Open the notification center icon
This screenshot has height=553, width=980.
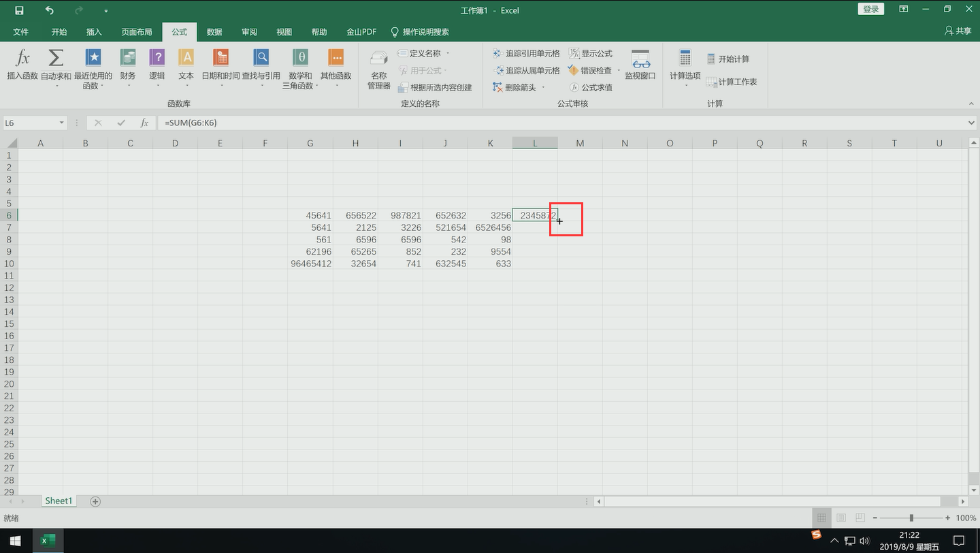point(959,541)
